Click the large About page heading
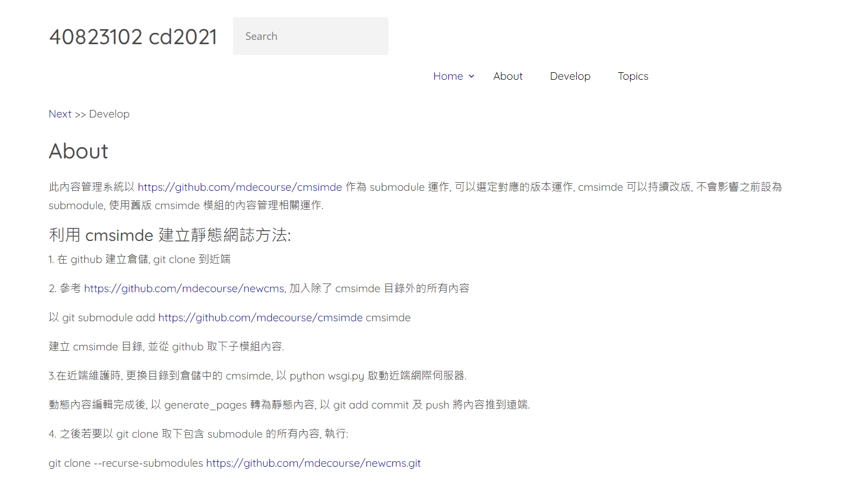This screenshot has width=868, height=484. pos(78,151)
